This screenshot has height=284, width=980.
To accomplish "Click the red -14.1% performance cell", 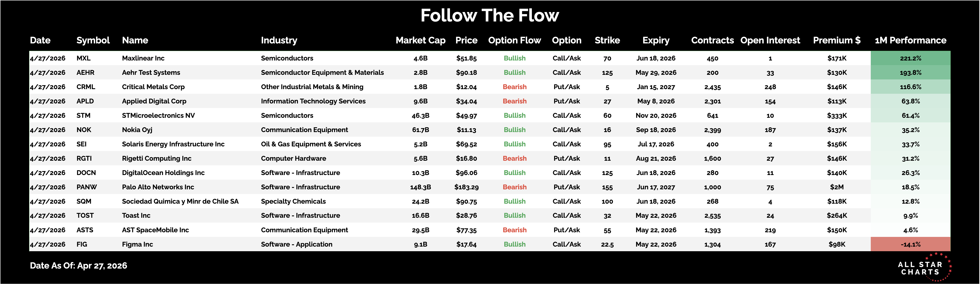I will click(910, 245).
